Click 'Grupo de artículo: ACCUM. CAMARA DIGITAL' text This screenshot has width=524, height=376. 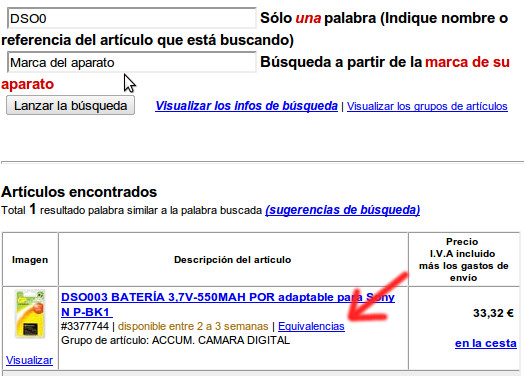175,340
